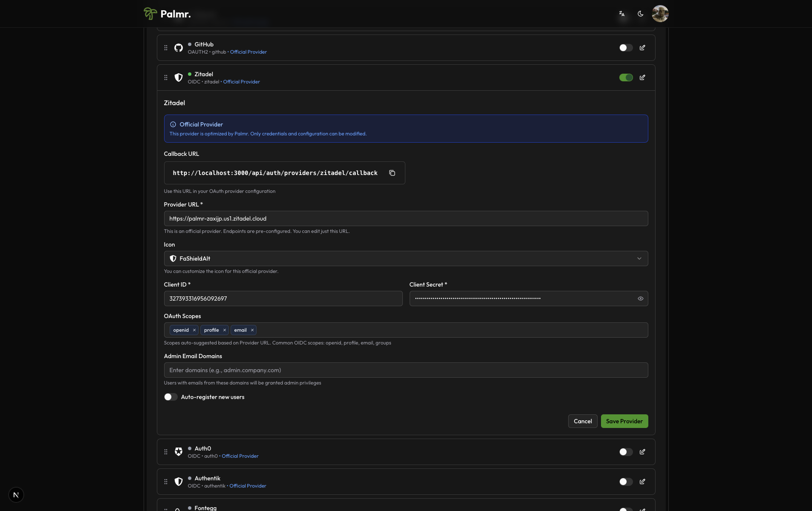Enable the Authentik provider switch
Screen dimensions: 812x511
pos(626,482)
